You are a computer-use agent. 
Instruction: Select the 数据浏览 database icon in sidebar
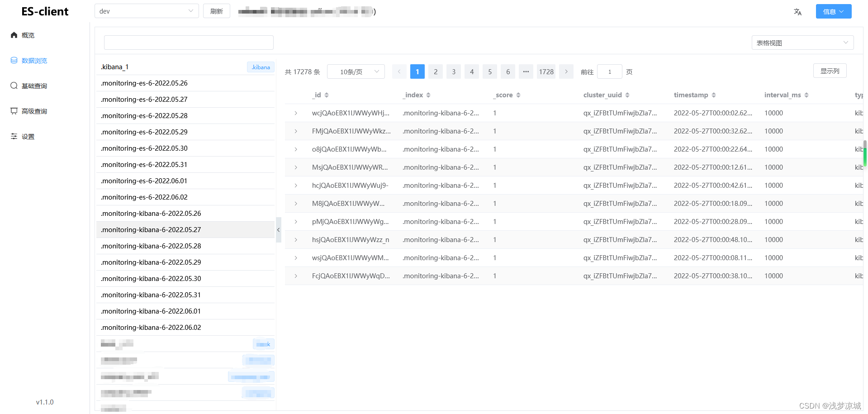tap(14, 60)
